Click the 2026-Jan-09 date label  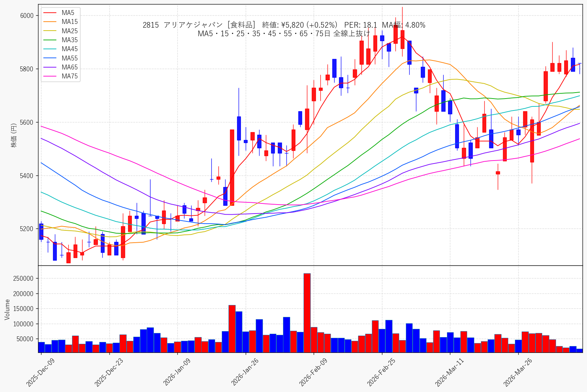[x=177, y=372]
